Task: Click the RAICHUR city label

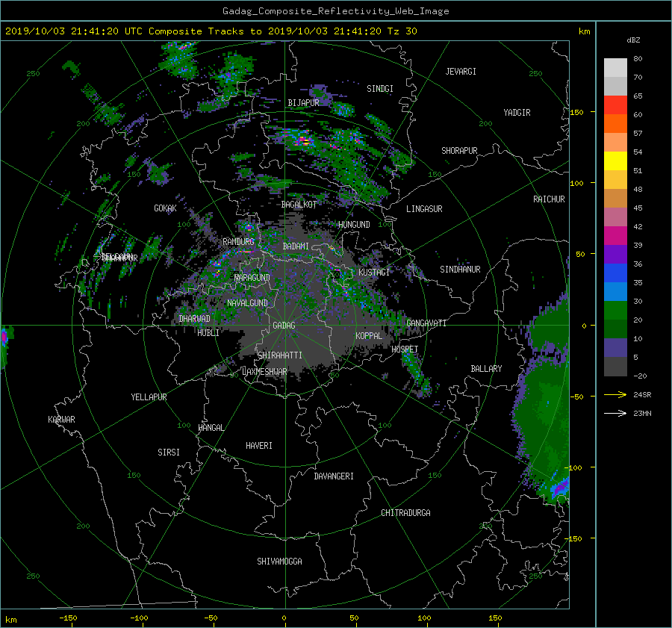Action: pyautogui.click(x=549, y=199)
